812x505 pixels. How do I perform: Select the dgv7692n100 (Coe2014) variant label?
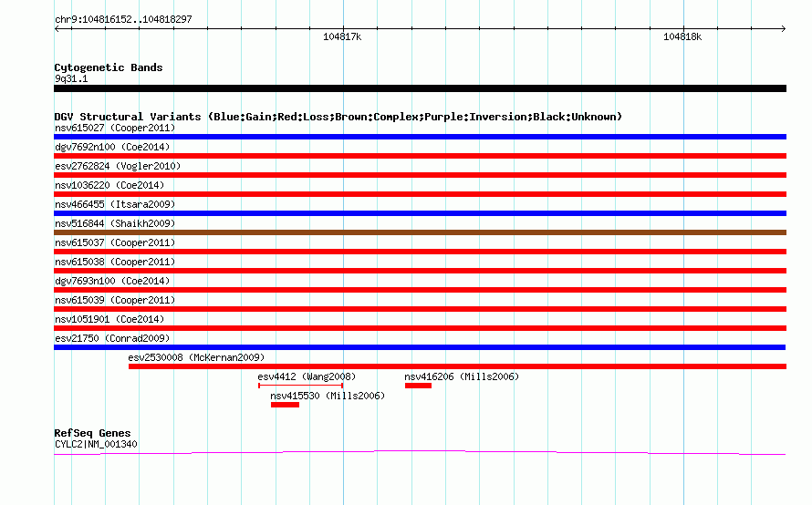click(112, 147)
